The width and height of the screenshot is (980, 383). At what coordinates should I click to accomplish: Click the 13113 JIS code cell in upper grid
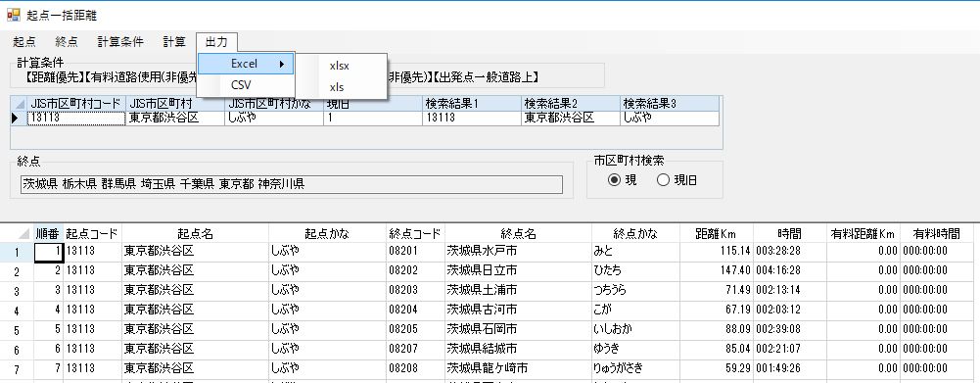pos(76,119)
